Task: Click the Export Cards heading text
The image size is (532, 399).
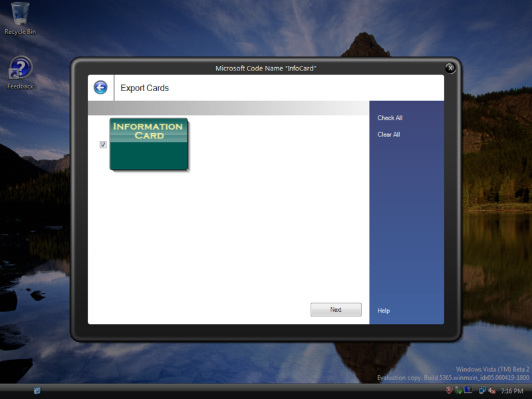Action: click(x=144, y=88)
